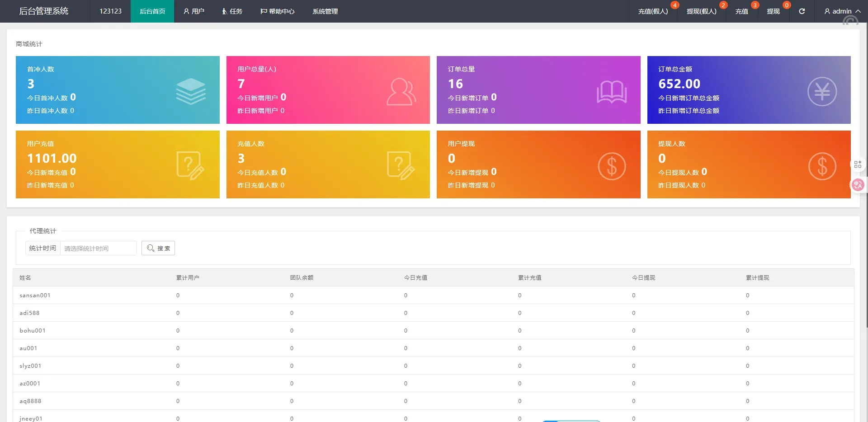Viewport: 868px width, 422px height.
Task: Click the dollar icon in 用户提现 card
Action: point(611,166)
